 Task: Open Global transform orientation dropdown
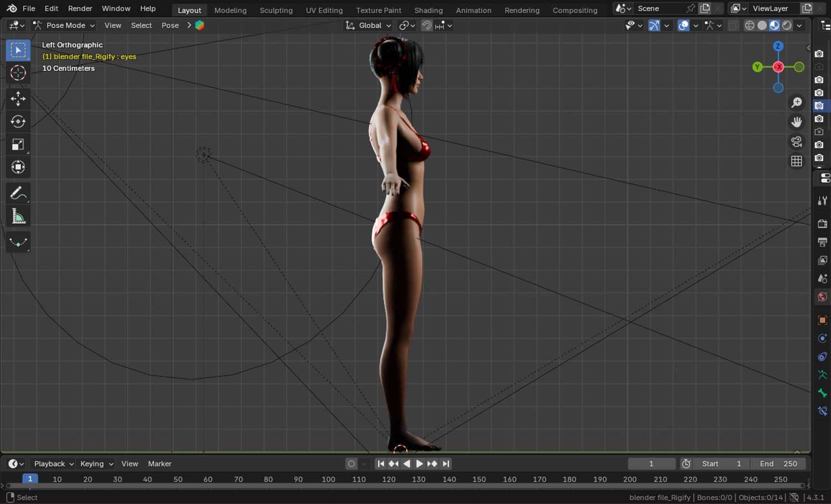tap(368, 25)
